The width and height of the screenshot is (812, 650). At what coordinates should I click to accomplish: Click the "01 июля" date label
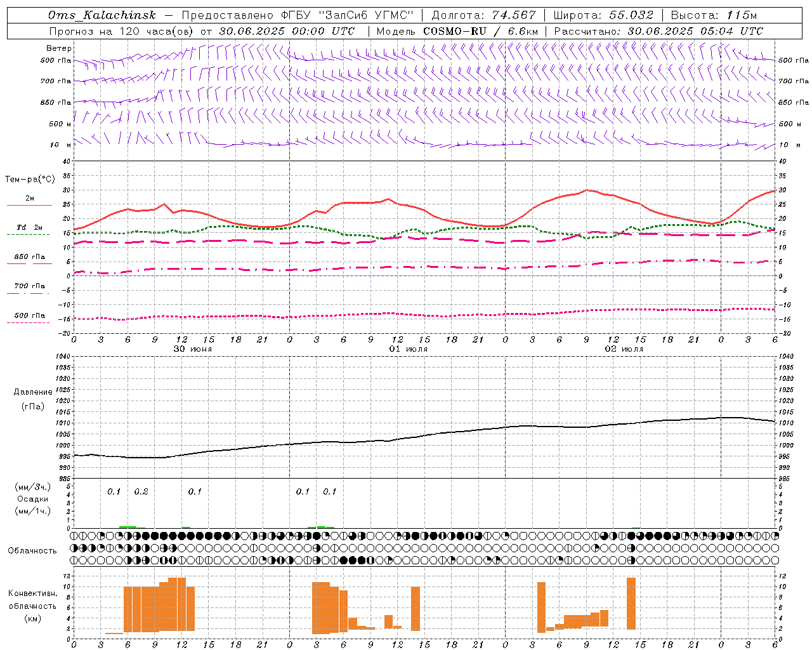pyautogui.click(x=409, y=349)
